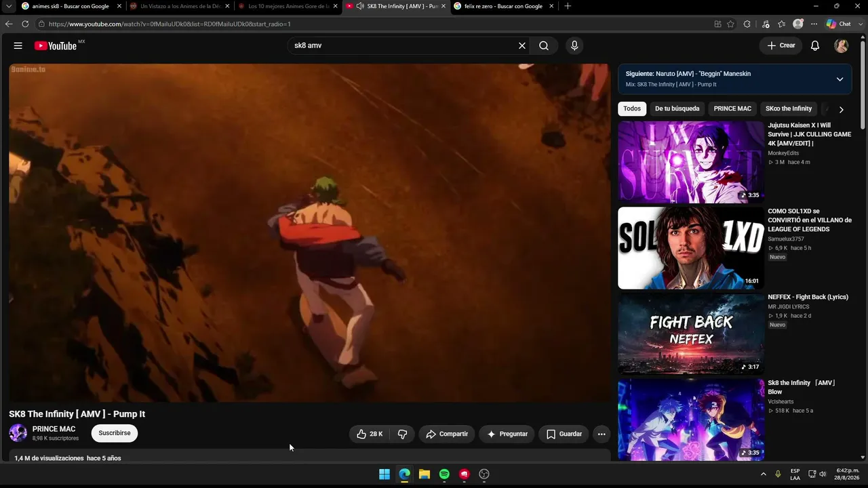Open the browser favorites list icon

[782, 24]
